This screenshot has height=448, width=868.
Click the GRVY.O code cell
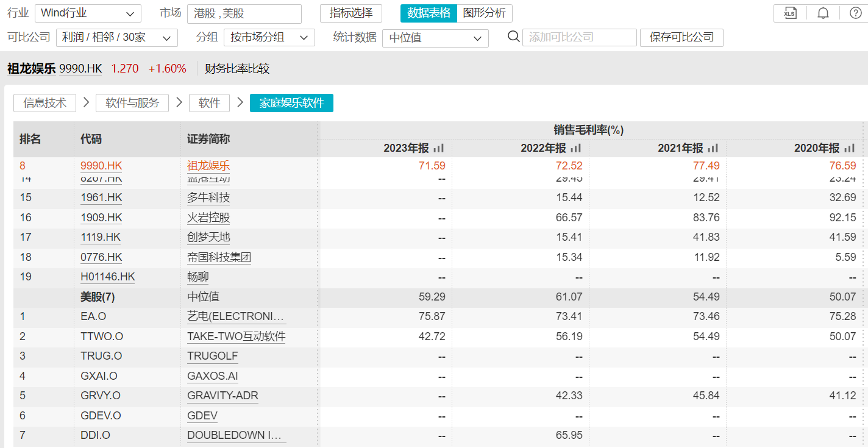point(101,396)
